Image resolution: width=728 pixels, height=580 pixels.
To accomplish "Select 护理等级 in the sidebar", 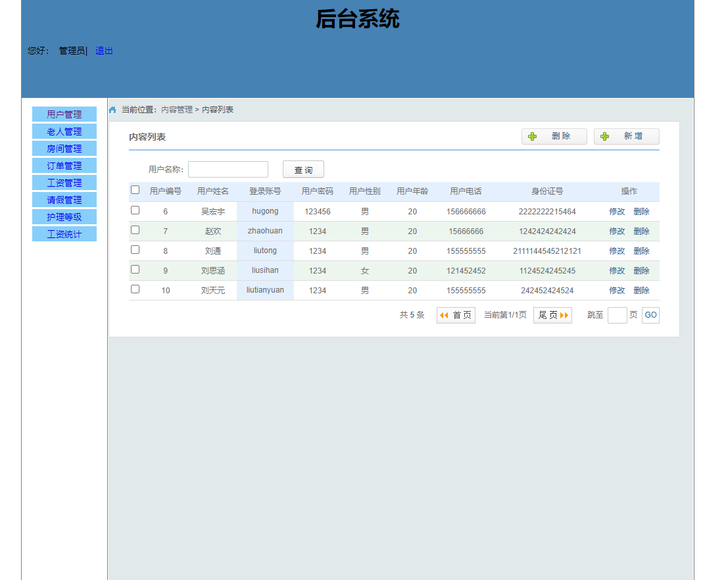I will tap(64, 216).
